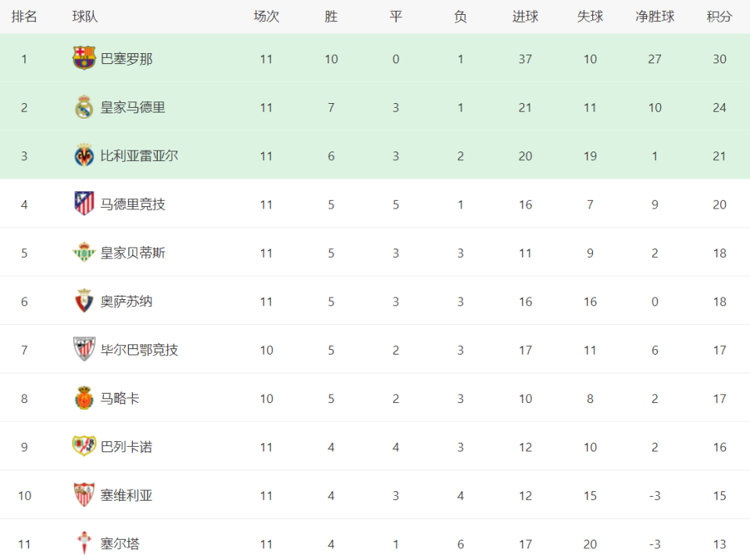Open the 巴塞罗那 team link
The width and height of the screenshot is (750, 560).
tap(127, 59)
